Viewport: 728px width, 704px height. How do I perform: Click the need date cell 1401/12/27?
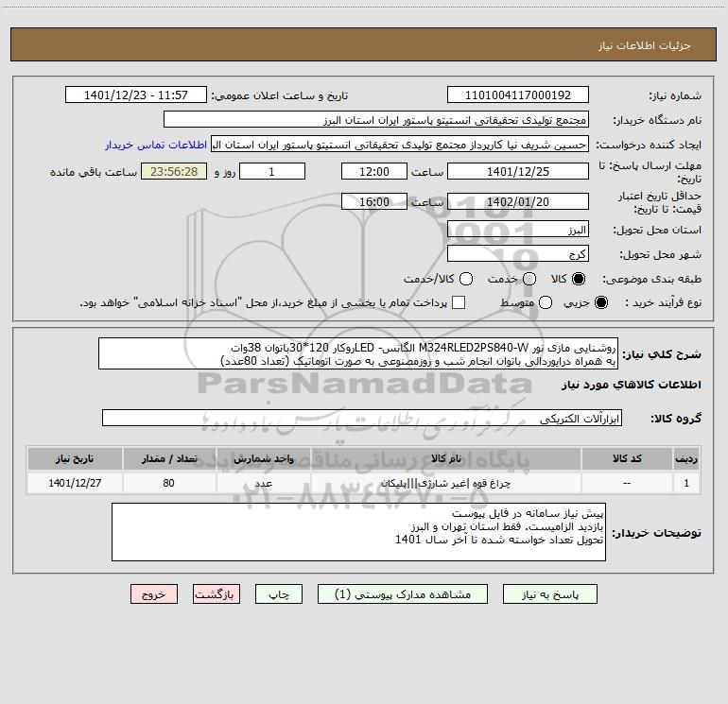click(75, 483)
